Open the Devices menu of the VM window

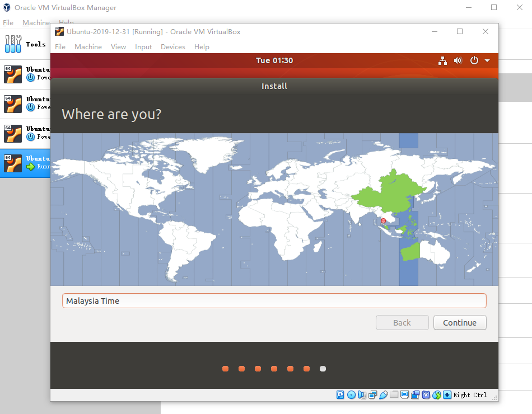[x=173, y=47]
